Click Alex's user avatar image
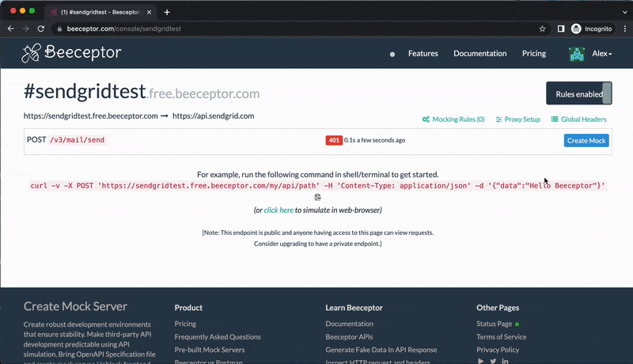 577,54
